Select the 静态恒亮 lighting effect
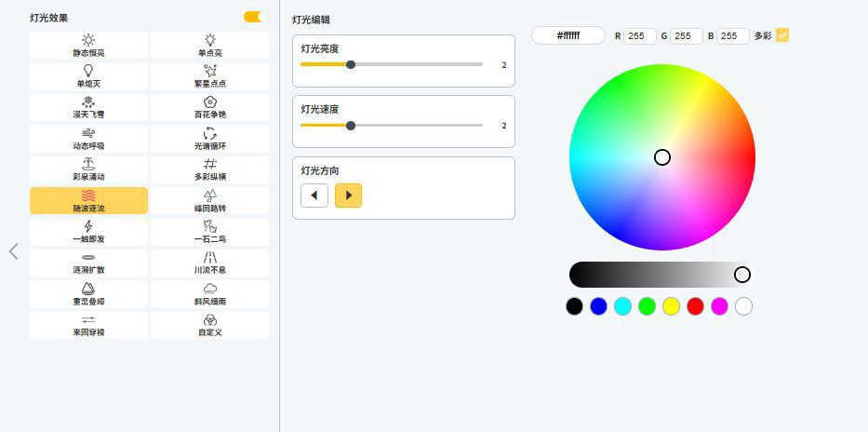Image resolution: width=868 pixels, height=432 pixels. (x=88, y=46)
